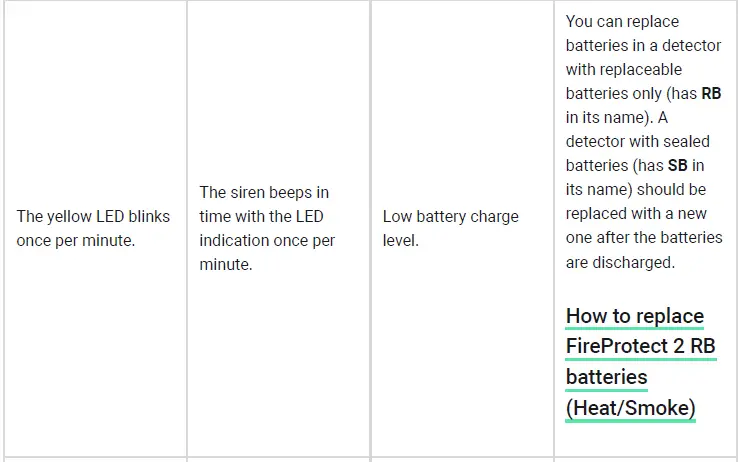Click the yellow LED blinks description cell
The width and height of the screenshot is (739, 462).
[x=93, y=229]
